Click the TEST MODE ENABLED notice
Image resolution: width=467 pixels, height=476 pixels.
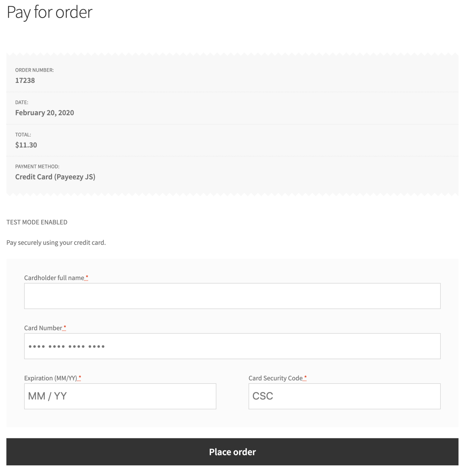(36, 222)
